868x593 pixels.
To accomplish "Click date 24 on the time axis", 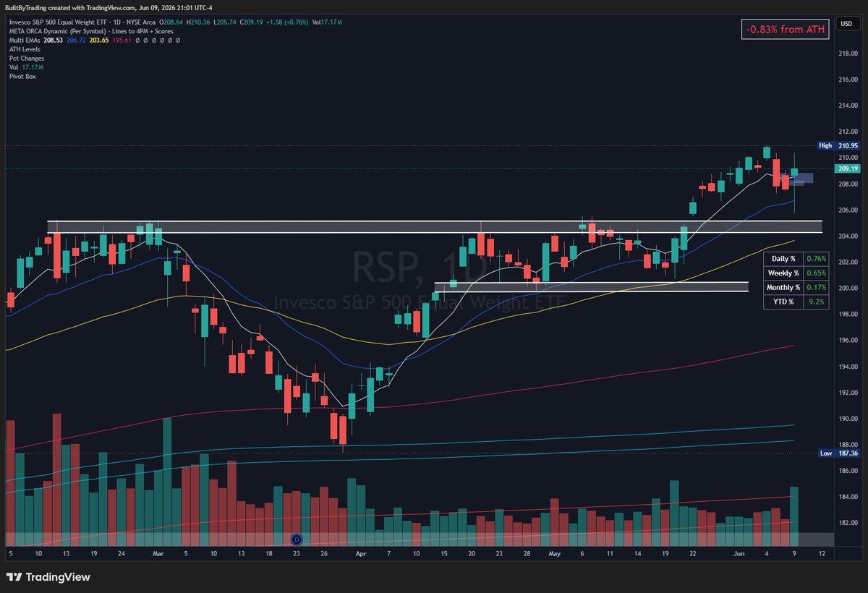I will pos(121,553).
